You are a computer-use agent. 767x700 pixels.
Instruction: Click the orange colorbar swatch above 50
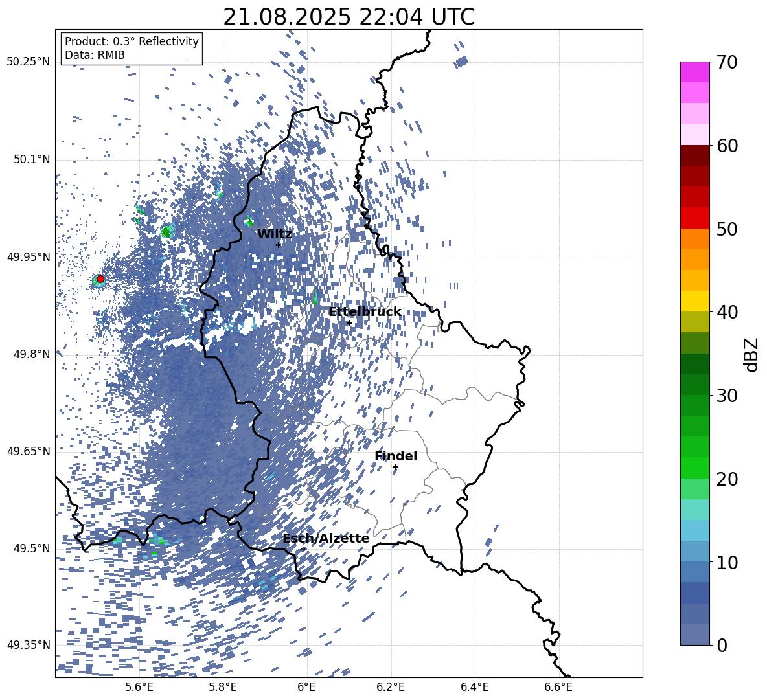coord(694,239)
